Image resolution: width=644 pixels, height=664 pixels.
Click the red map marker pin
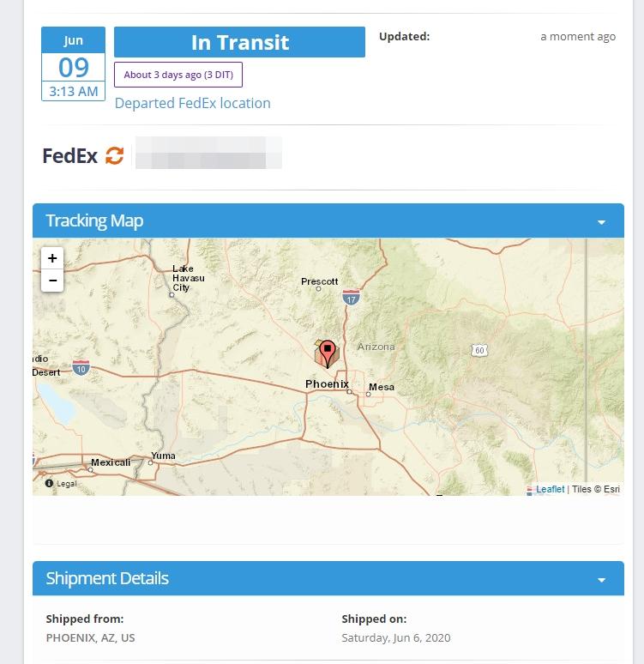(327, 351)
